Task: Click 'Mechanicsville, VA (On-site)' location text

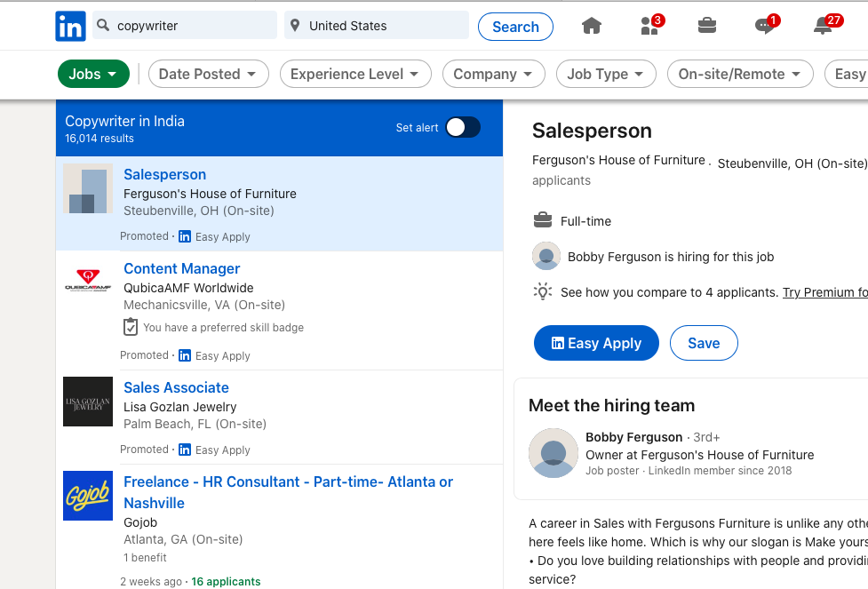Action: [204, 305]
